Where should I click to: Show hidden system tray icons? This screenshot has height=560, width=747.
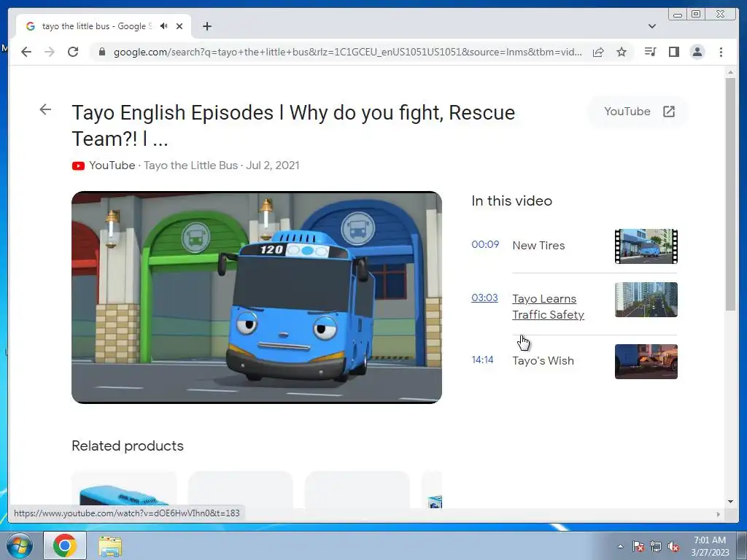pos(620,546)
